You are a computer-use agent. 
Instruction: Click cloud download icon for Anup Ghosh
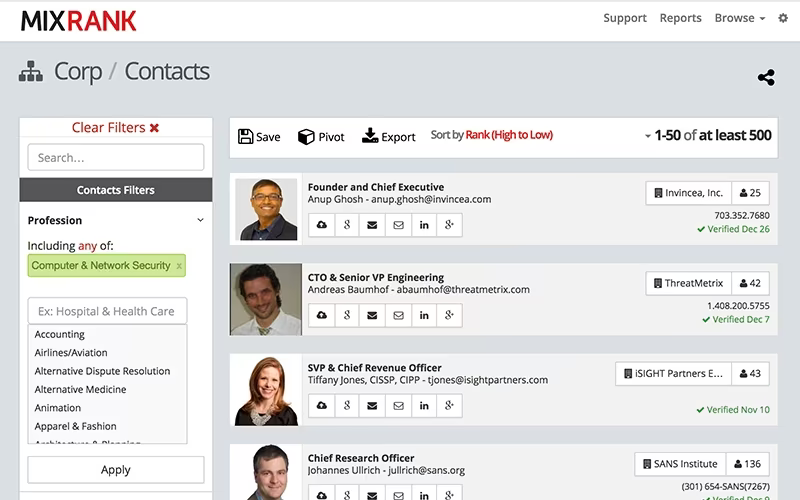pyautogui.click(x=321, y=225)
